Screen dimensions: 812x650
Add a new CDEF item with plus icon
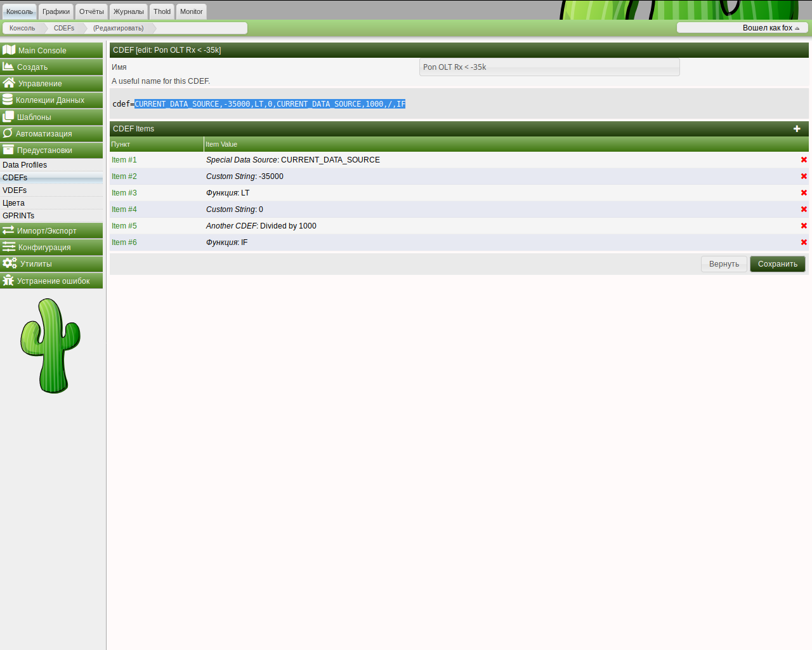[x=797, y=129]
